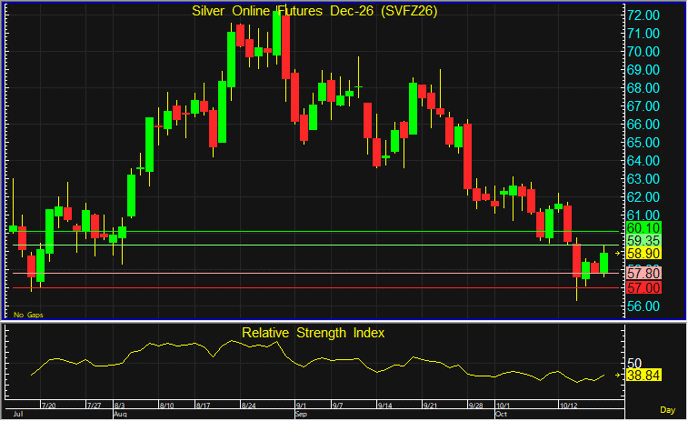Screen dimensions: 688x421
Task: Click the yellow 38.84 RSI value tag
Action: (644, 375)
